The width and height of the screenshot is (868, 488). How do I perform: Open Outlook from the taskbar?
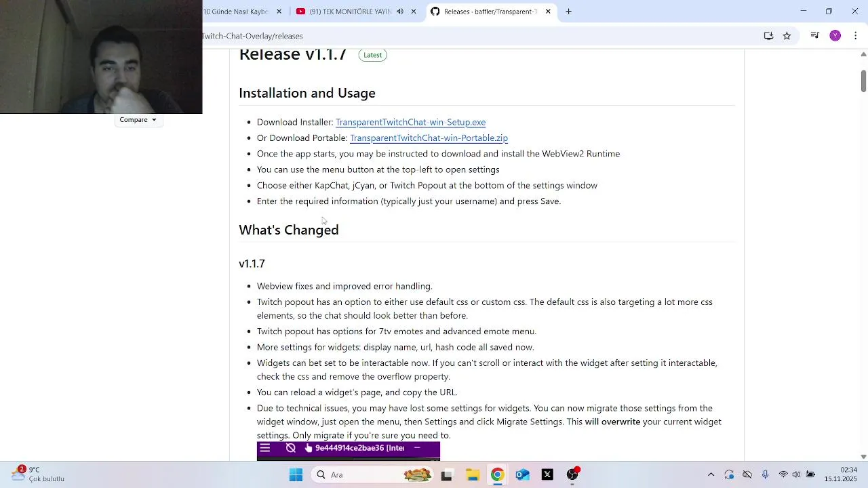(x=522, y=475)
